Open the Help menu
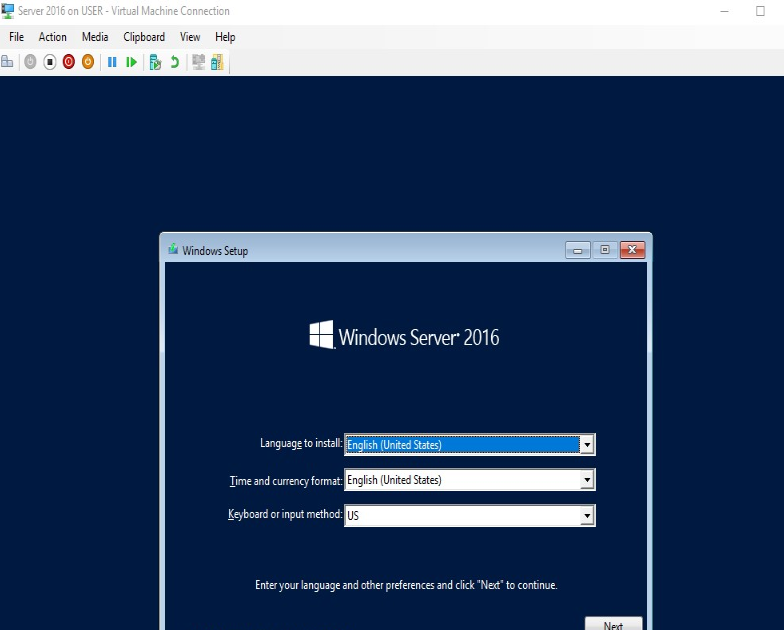 (225, 37)
